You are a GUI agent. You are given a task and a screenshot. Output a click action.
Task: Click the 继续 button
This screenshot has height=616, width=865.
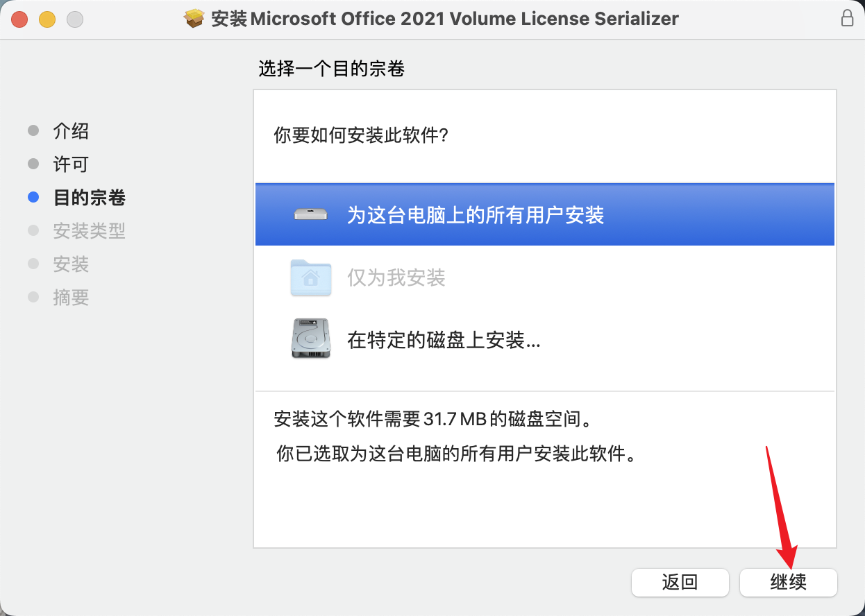point(789,582)
